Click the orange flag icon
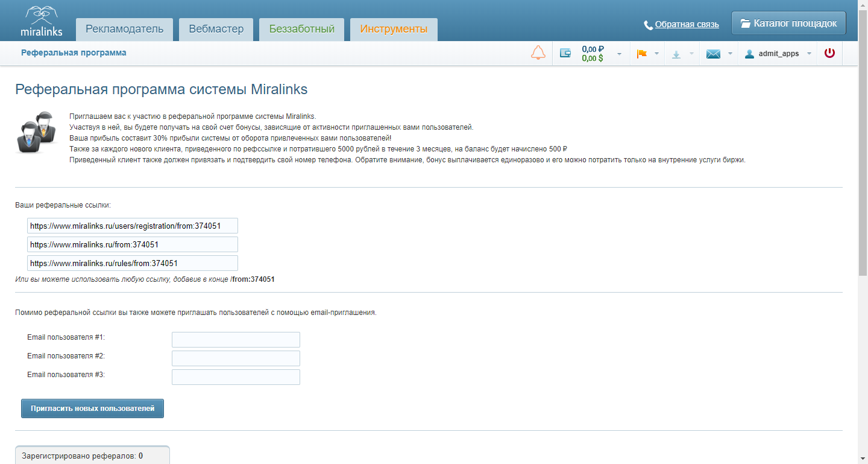 pyautogui.click(x=641, y=54)
